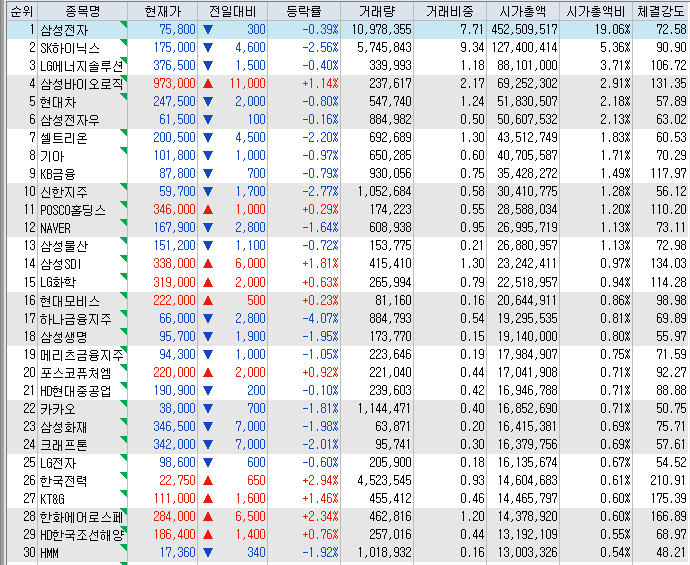Select the 삼성전자 stock row

(348, 29)
